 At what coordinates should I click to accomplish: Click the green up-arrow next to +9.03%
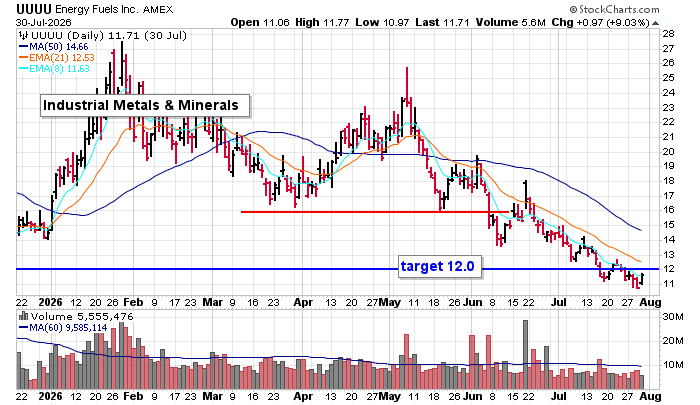click(655, 23)
